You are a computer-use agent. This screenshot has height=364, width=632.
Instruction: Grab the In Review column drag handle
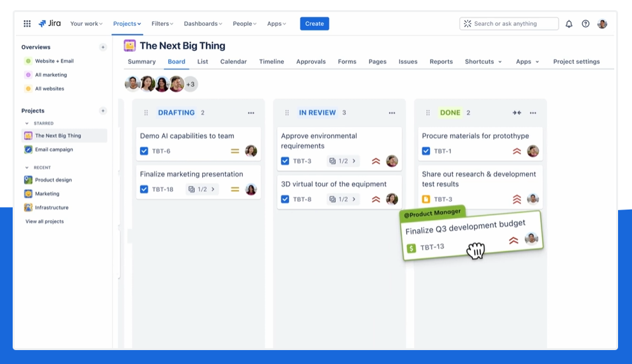tap(287, 113)
